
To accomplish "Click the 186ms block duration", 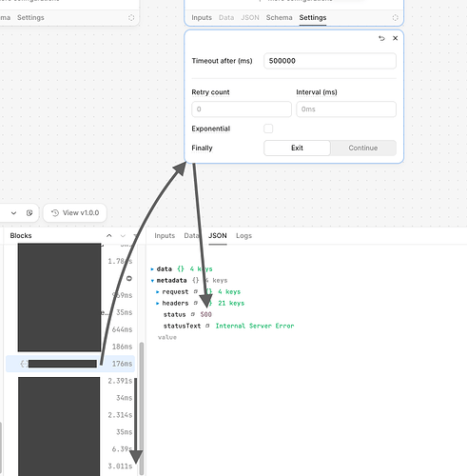I will 123,347.
